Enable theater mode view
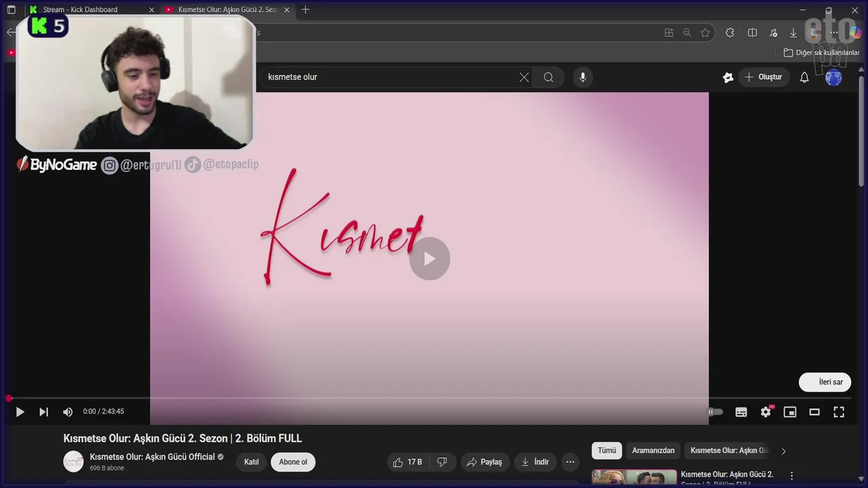This screenshot has height=488, width=868. point(814,411)
